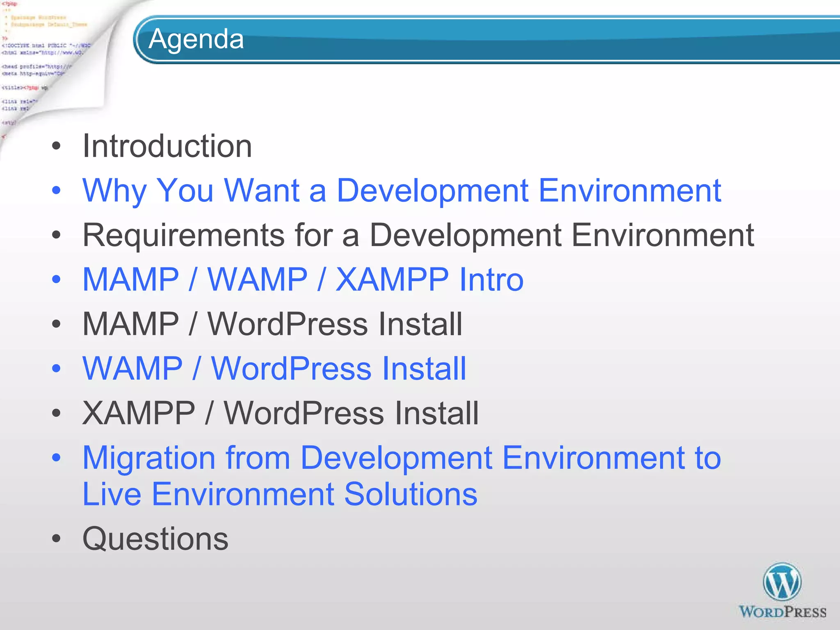Open Why You Want a Development Environment
This screenshot has width=840, height=630.
tap(401, 191)
